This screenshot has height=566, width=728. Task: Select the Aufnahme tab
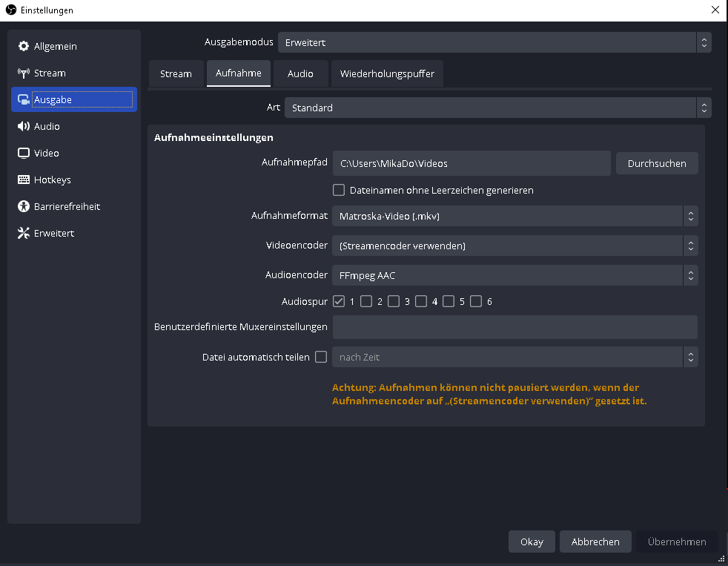[x=239, y=73]
